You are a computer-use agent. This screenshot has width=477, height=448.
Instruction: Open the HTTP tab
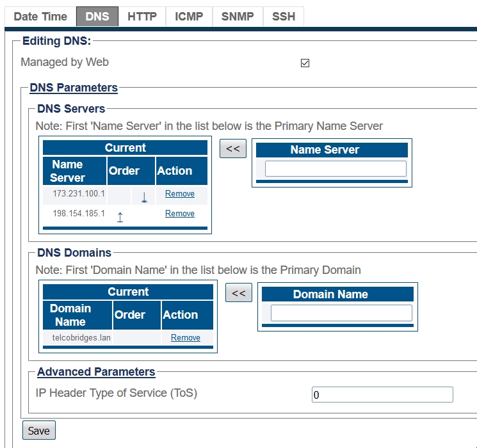click(x=142, y=17)
